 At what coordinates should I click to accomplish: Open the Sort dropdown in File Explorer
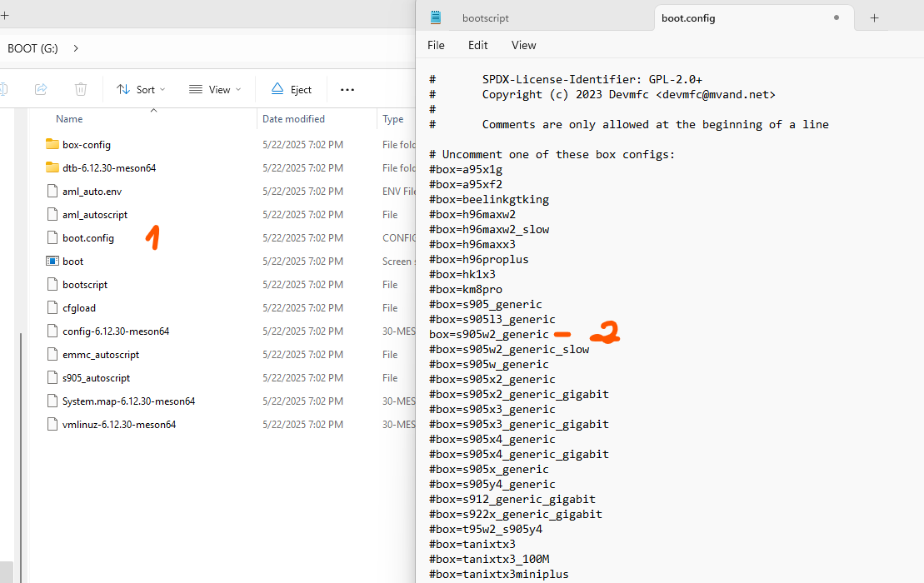[x=141, y=89]
